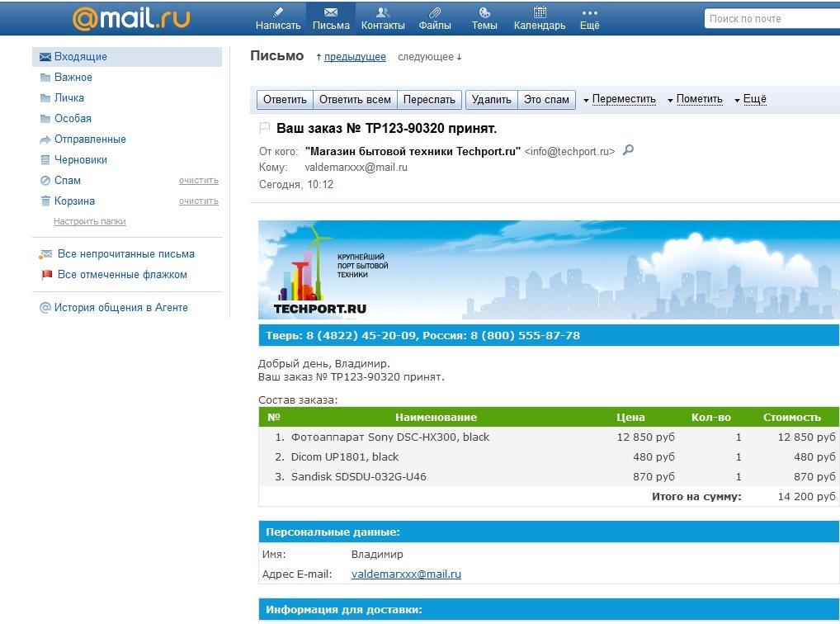Open Файлы paperclip section
This screenshot has width=840, height=624.
435,18
